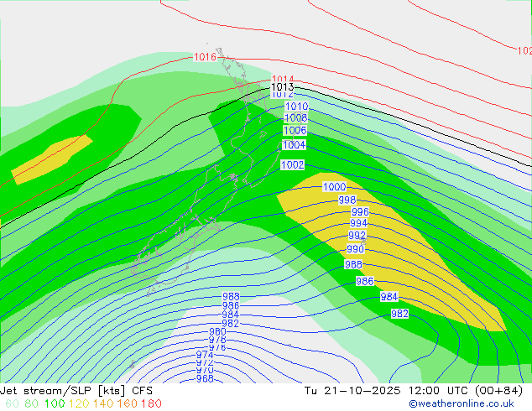Viewport: 532px width, 411px height.
Task: Select the 80 kts legend value
Action: click(32, 403)
